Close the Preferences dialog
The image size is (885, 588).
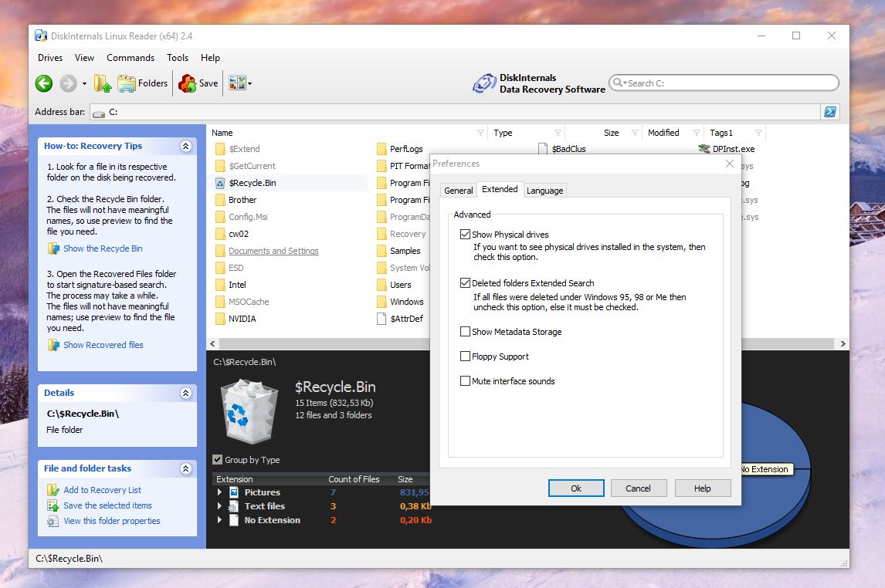coord(729,164)
